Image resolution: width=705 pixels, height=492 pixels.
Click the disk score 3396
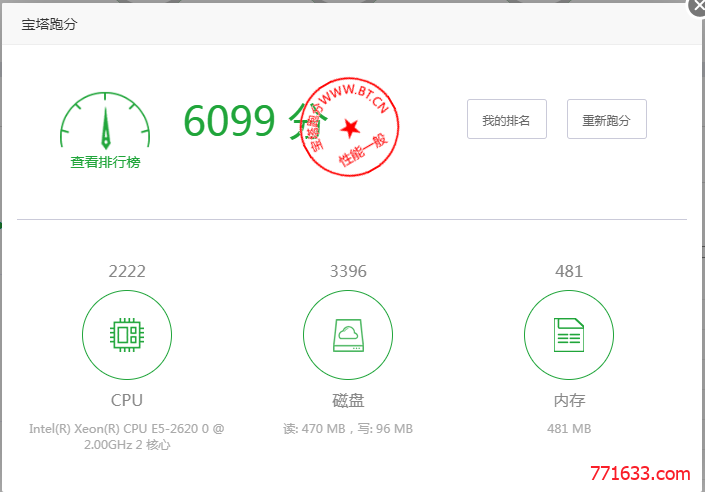coord(348,271)
